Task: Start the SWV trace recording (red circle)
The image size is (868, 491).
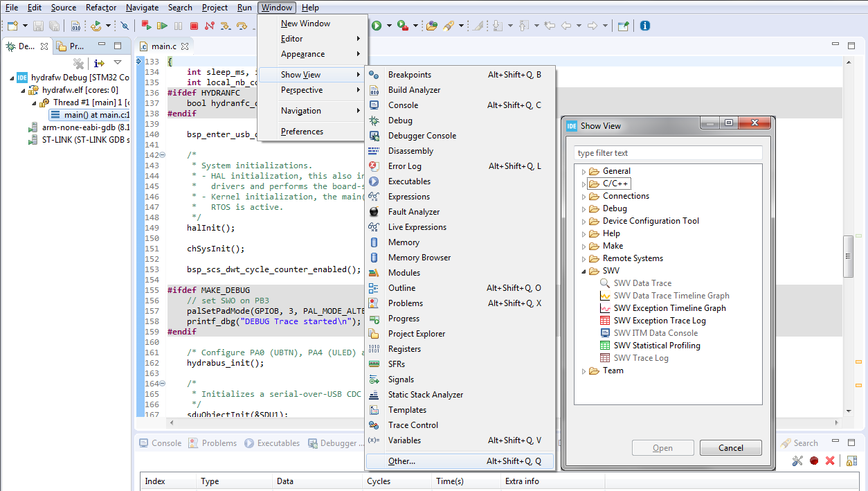Action: [x=813, y=461]
